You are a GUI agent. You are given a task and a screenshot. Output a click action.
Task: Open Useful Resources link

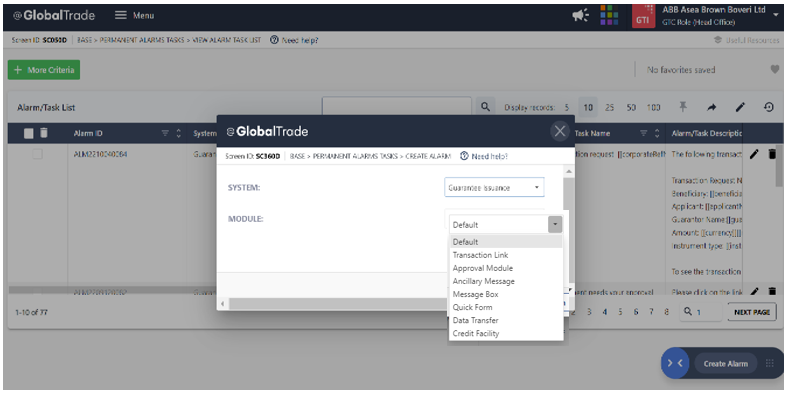(747, 40)
